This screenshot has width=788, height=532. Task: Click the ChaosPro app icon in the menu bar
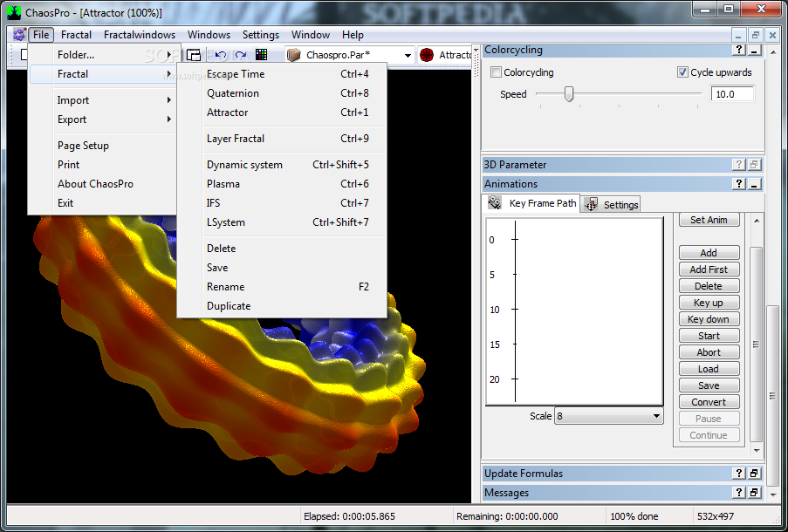pos(19,35)
